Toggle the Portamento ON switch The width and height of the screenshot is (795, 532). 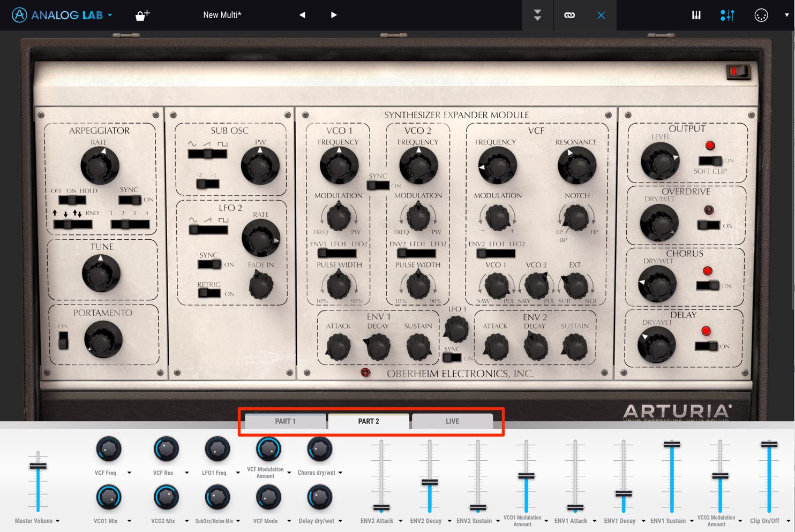(x=63, y=340)
